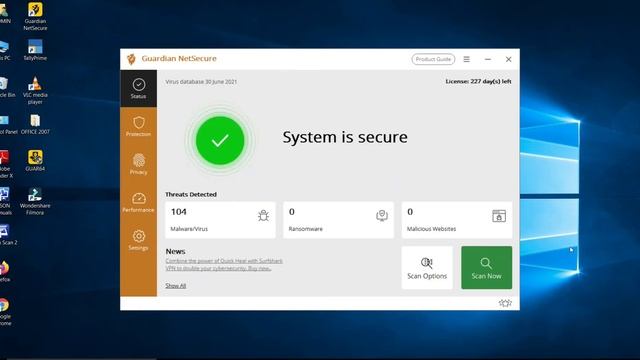
Task: Click the License 227 day(s) left text
Action: click(478, 82)
